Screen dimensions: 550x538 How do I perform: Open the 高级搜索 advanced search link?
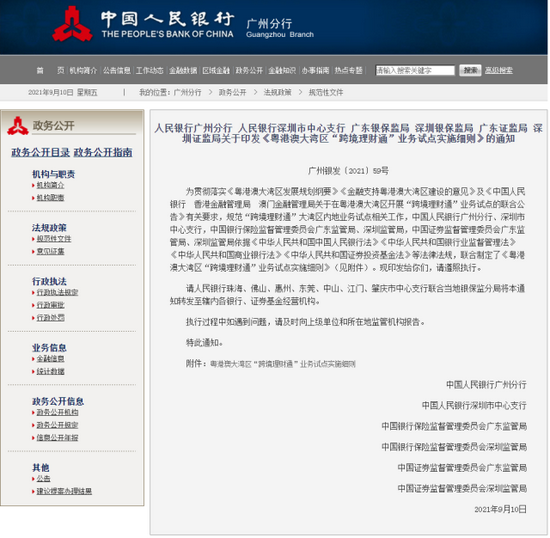(498, 70)
